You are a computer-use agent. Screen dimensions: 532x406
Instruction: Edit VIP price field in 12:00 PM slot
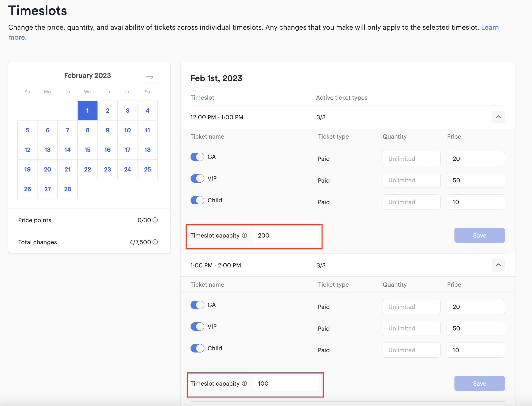coord(476,180)
